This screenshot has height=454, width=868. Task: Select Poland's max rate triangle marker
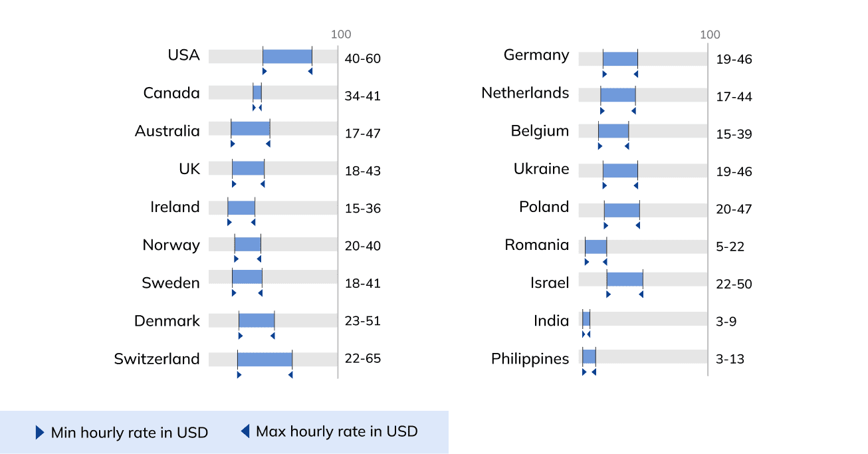click(637, 226)
